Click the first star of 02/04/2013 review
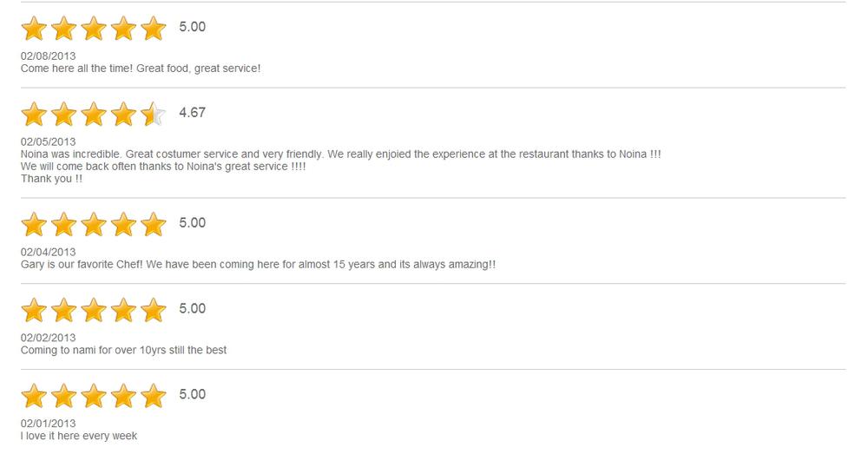Image resolution: width=868 pixels, height=454 pixels. tap(34, 224)
